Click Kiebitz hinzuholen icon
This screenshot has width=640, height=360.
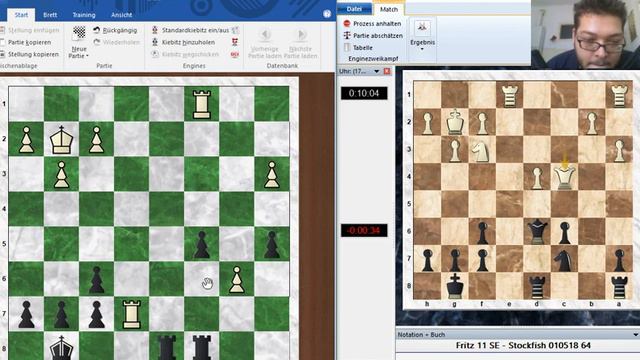point(155,42)
